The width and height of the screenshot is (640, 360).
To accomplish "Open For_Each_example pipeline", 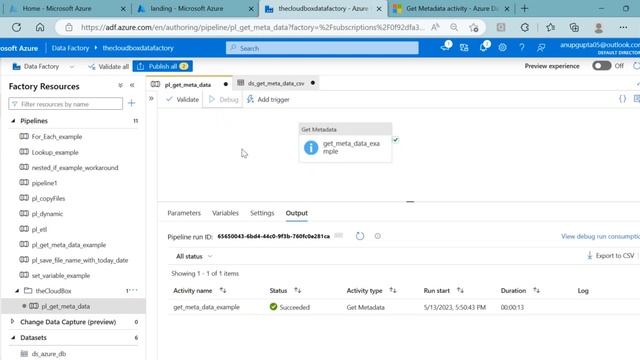I will (x=57, y=137).
